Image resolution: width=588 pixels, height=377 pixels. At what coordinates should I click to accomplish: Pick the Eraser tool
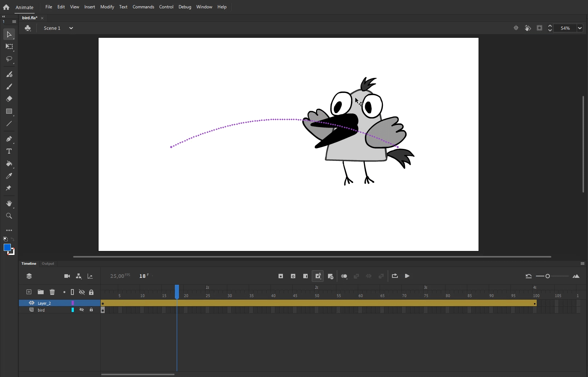coord(9,99)
